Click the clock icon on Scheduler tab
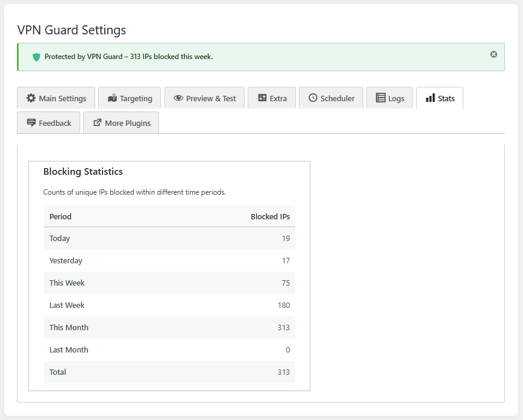This screenshot has height=420, width=523. [313, 98]
